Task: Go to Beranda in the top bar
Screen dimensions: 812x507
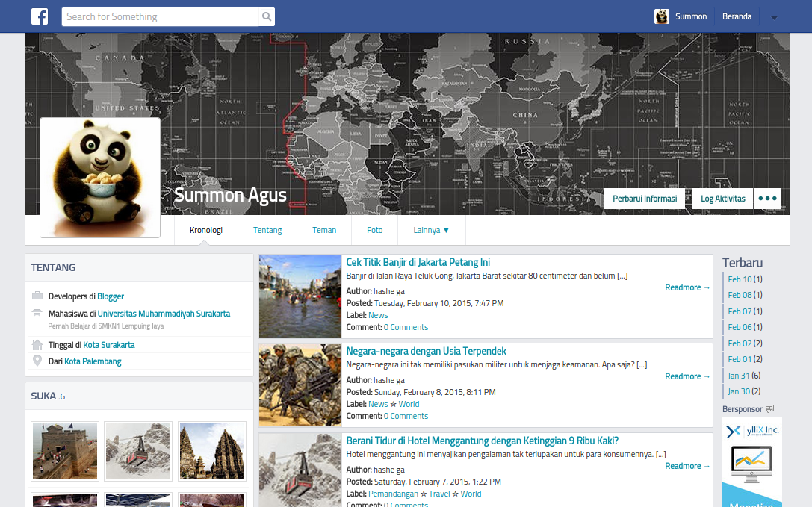Action: click(x=737, y=16)
